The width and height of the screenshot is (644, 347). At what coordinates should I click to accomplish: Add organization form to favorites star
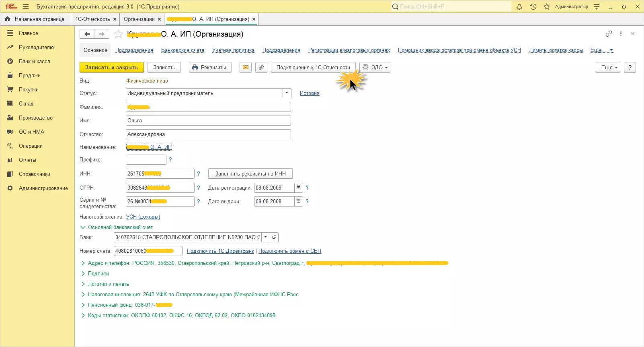pos(118,34)
